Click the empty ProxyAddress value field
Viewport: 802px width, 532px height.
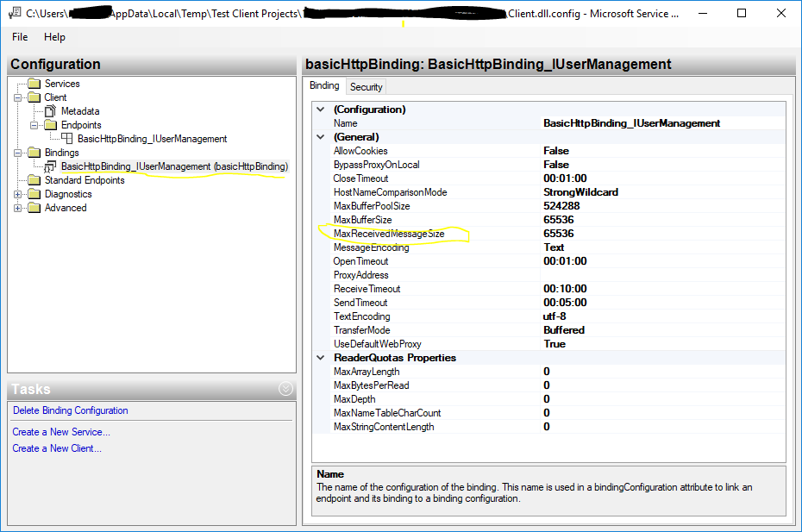click(663, 275)
